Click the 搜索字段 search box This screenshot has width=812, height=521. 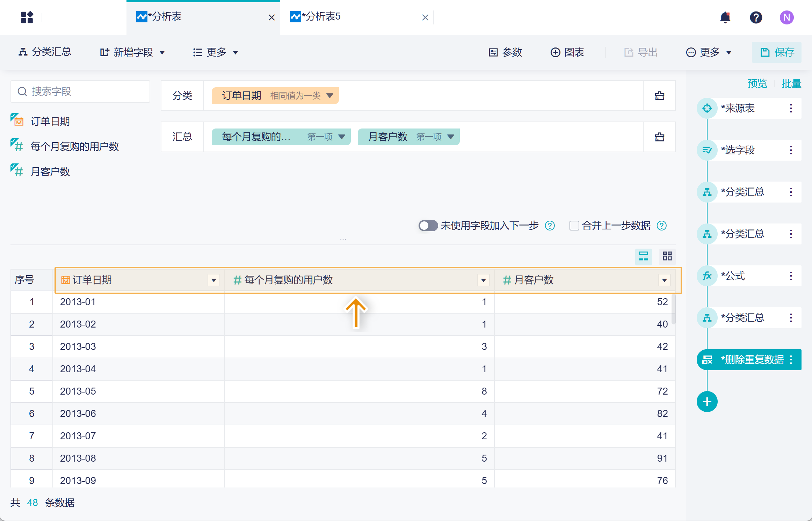point(80,91)
